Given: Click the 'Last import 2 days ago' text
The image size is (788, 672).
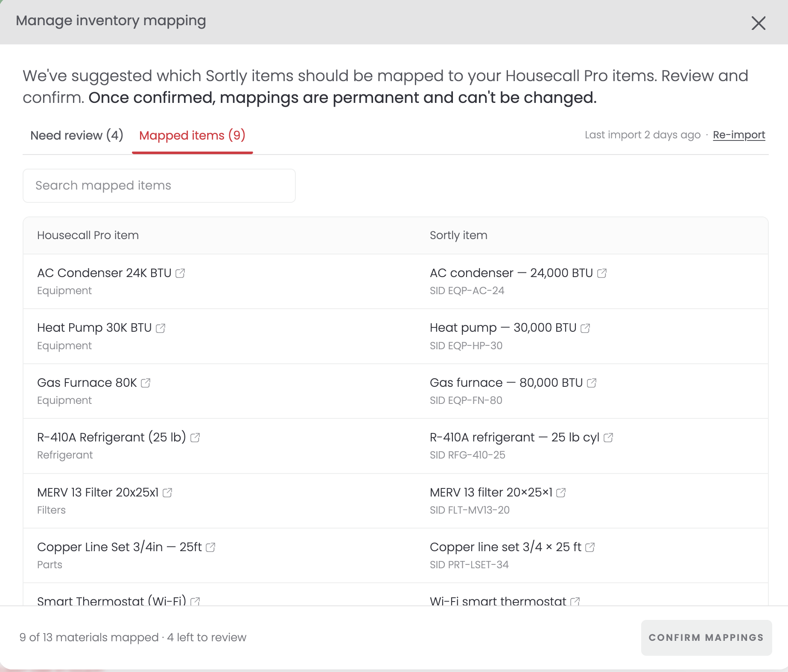Looking at the screenshot, I should click(643, 135).
